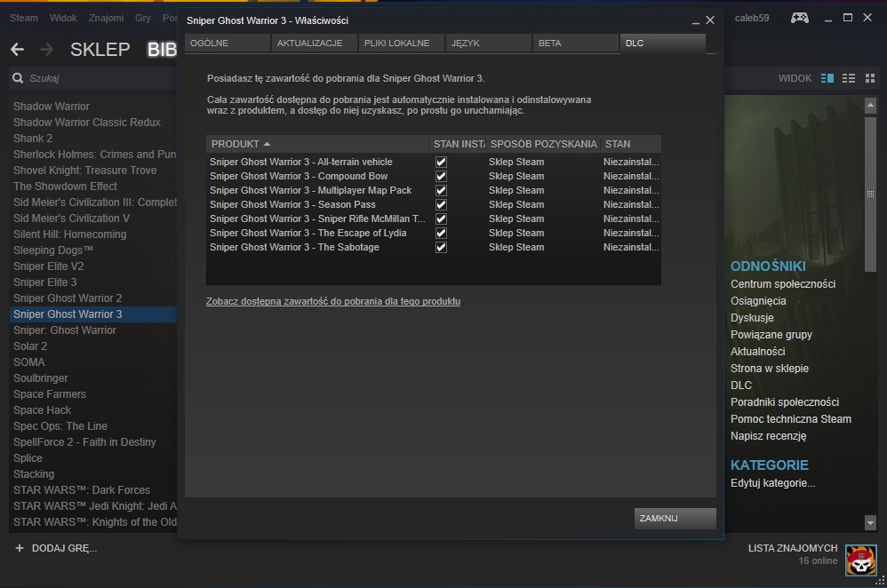Open the Gry menu
This screenshot has width=887, height=588.
pos(142,18)
